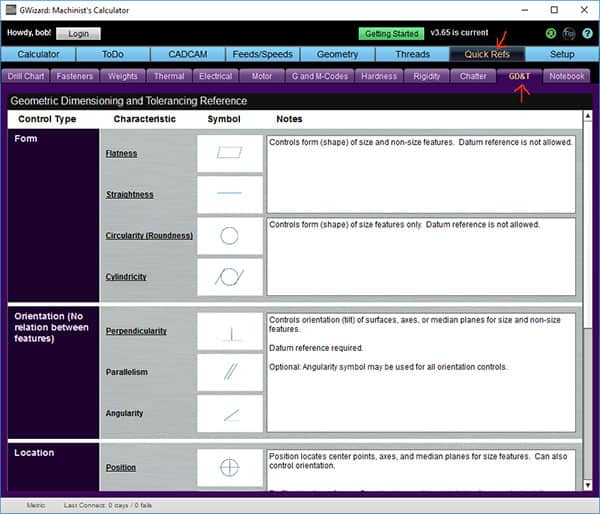This screenshot has width=600, height=514.
Task: Open the Cylindricity link
Action: coord(126,277)
